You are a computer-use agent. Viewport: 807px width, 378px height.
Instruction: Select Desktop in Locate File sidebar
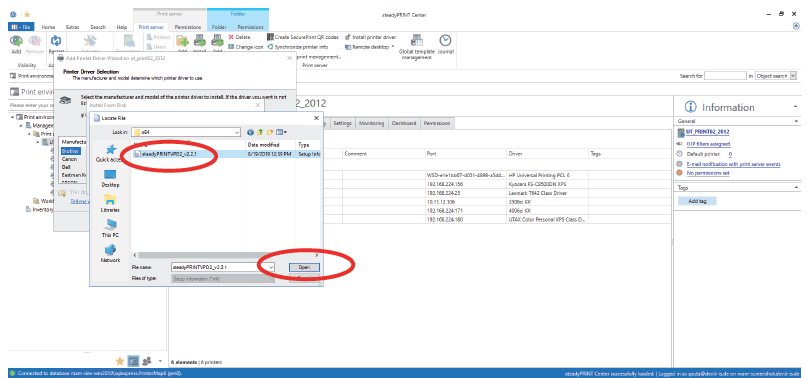point(110,179)
